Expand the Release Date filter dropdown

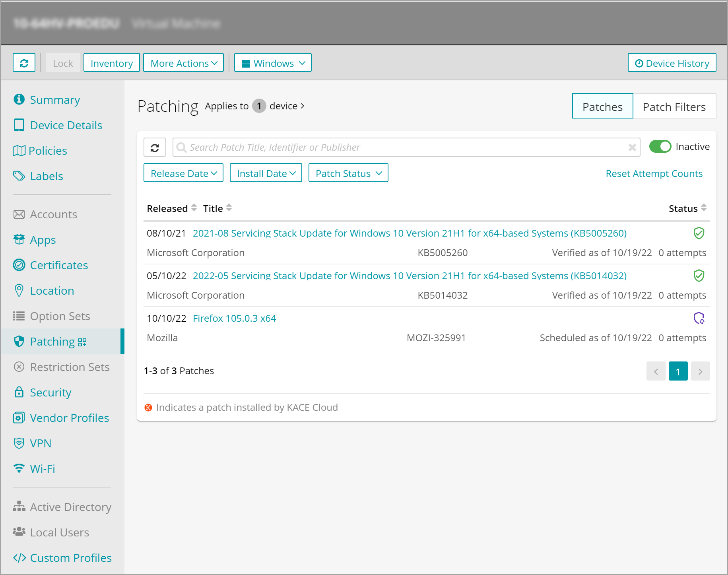[x=183, y=173]
